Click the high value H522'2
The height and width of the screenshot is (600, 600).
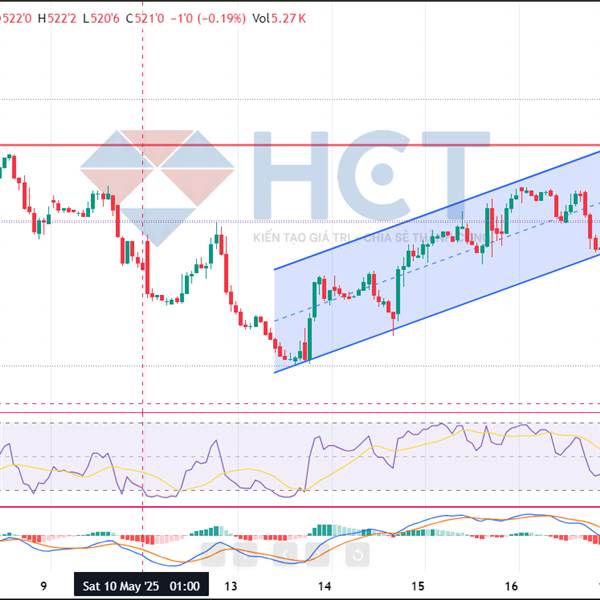point(57,18)
